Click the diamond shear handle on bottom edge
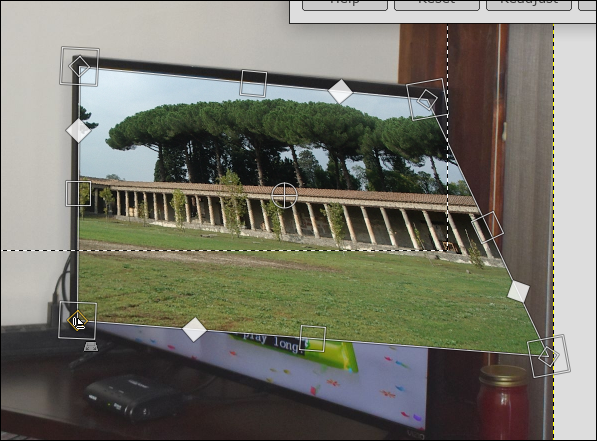Screen dimensions: 597x441 pyautogui.click(x=194, y=329)
